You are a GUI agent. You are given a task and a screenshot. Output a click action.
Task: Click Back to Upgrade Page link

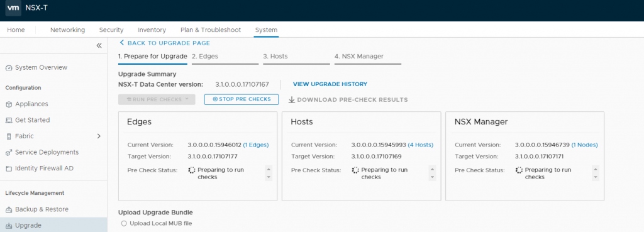coord(169,43)
